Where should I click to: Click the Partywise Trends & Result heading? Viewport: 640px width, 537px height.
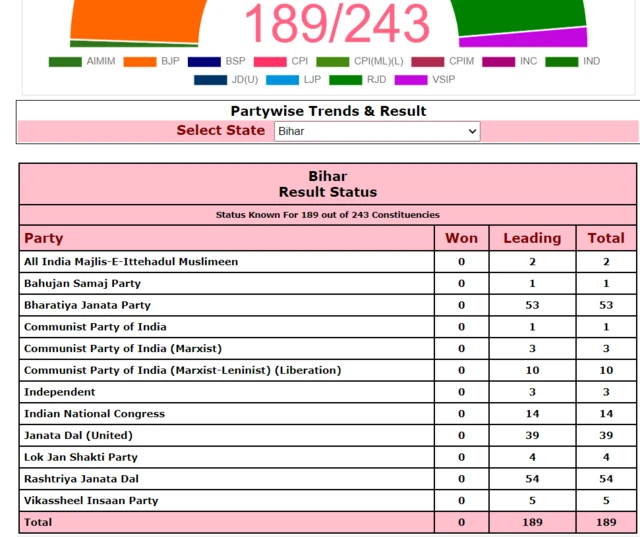click(328, 111)
